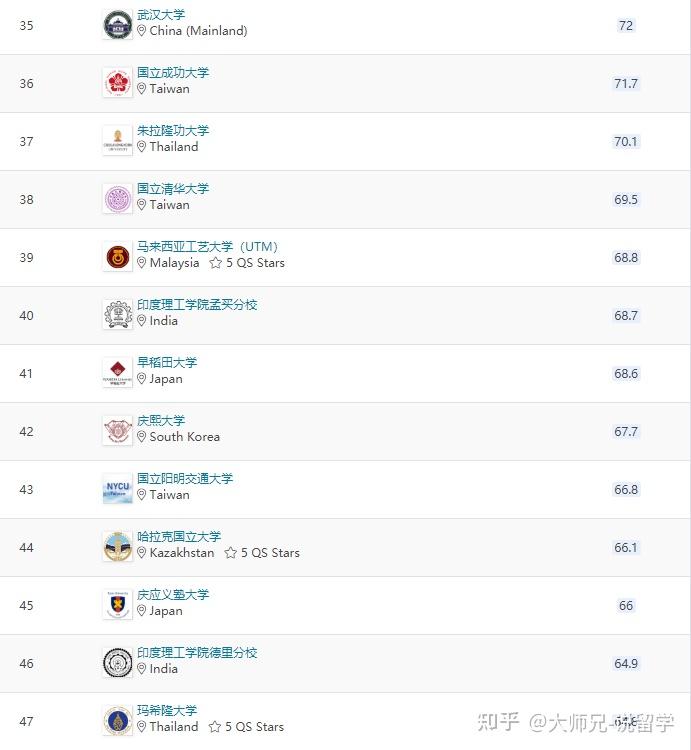This screenshot has height=750, width=691.
Task: Click the location pin next to South Korea
Action: [x=142, y=437]
